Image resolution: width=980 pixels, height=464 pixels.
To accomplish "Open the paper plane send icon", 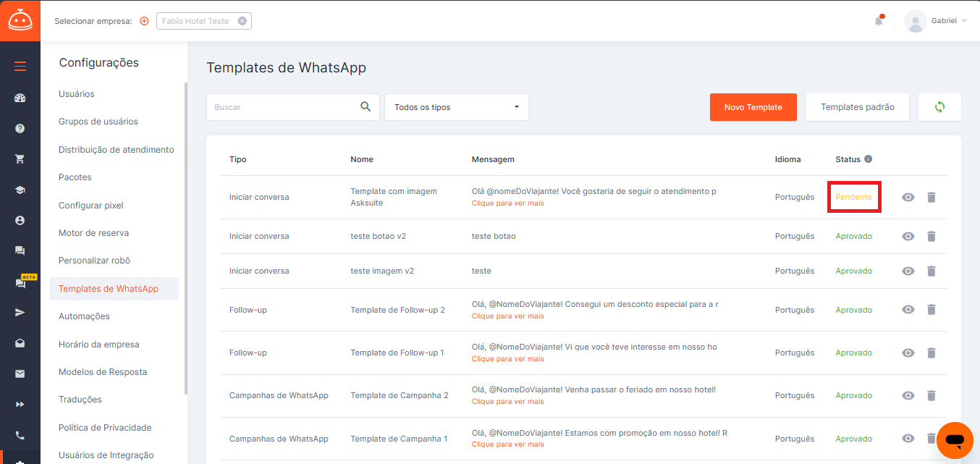I will (20, 313).
